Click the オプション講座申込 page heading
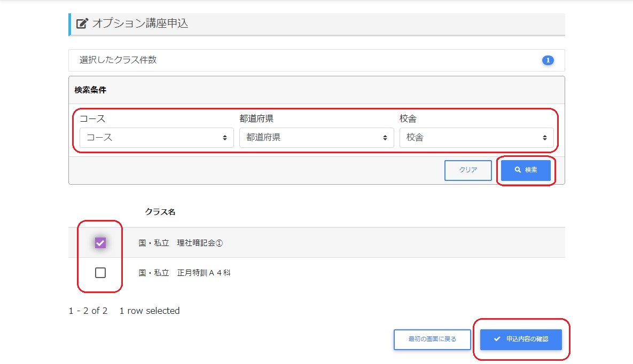 pos(140,23)
